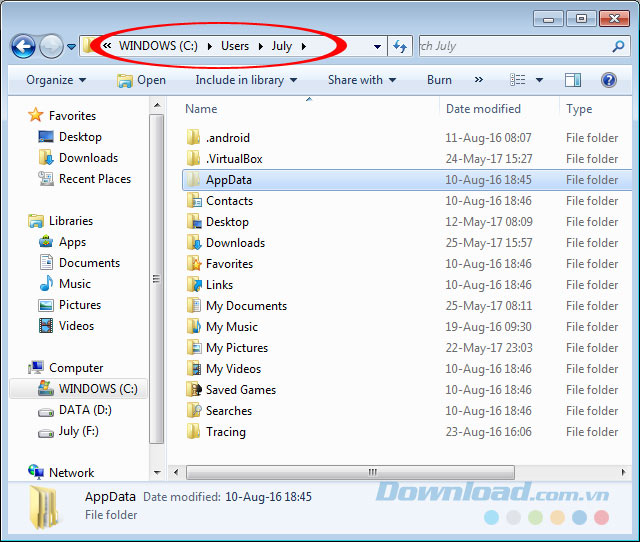Select the Links folder icon

coord(194,284)
